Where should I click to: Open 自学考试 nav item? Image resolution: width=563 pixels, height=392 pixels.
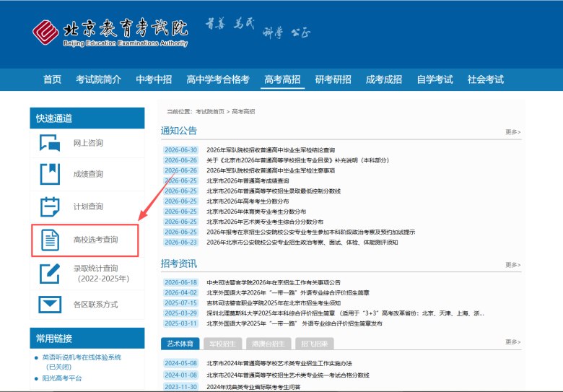435,79
